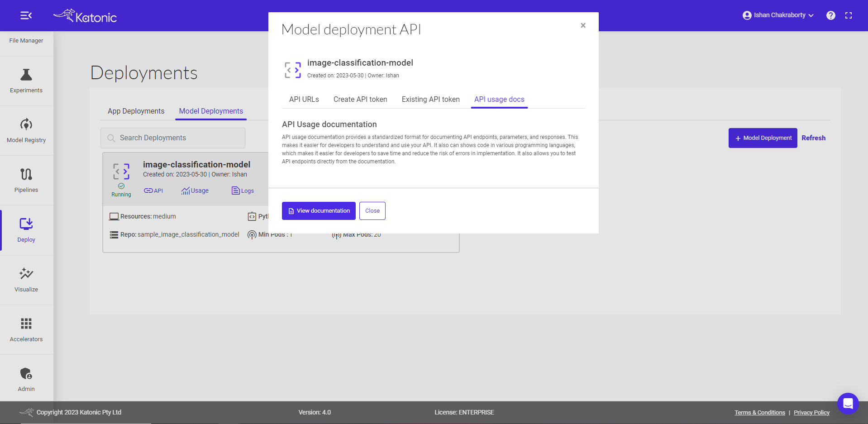Screen dimensions: 868x424
Task: Close the Model deployment API dialog
Action: (583, 25)
